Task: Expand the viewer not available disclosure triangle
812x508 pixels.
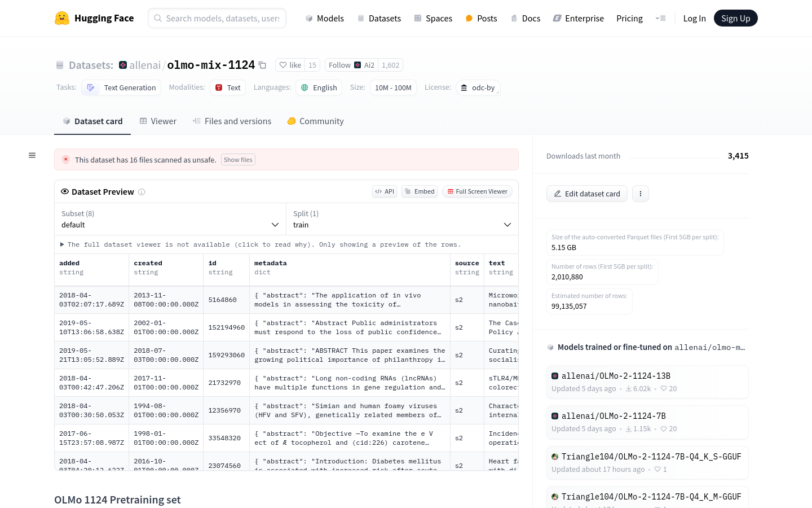Action: 62,244
